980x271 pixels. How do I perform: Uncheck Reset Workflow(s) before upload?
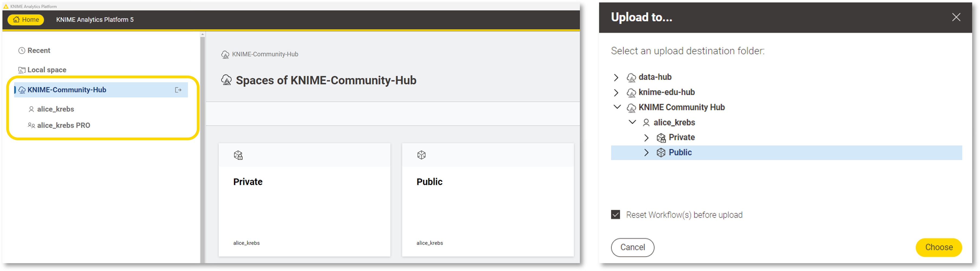(x=616, y=215)
